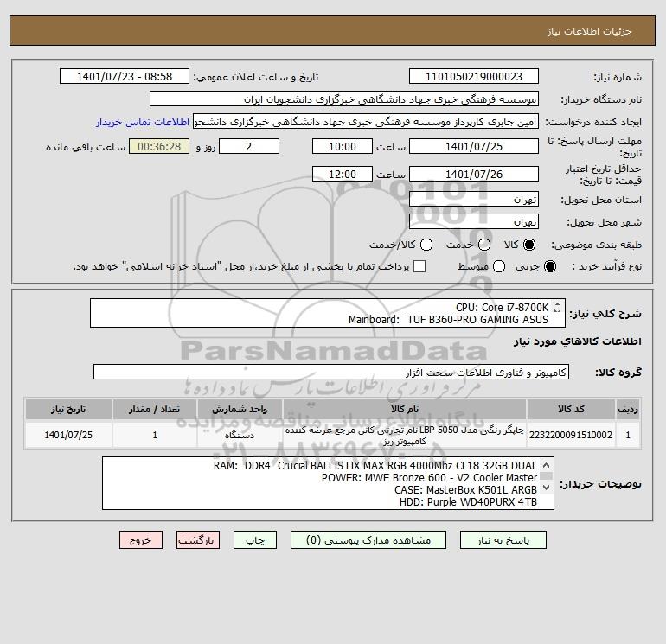The width and height of the screenshot is (666, 644).
Task: Open مشاهده مدارک پیوستی (0) button
Action: [368, 540]
